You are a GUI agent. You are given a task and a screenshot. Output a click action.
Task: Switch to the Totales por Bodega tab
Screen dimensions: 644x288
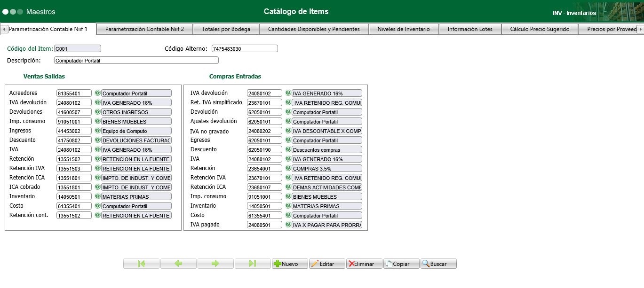click(226, 29)
